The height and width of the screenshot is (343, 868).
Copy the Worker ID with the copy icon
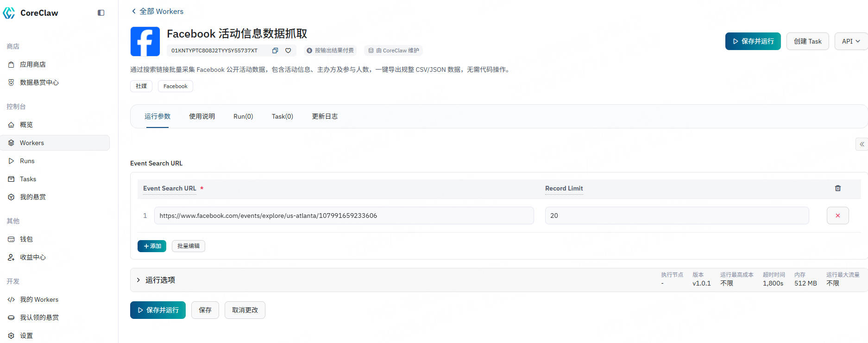click(x=275, y=51)
